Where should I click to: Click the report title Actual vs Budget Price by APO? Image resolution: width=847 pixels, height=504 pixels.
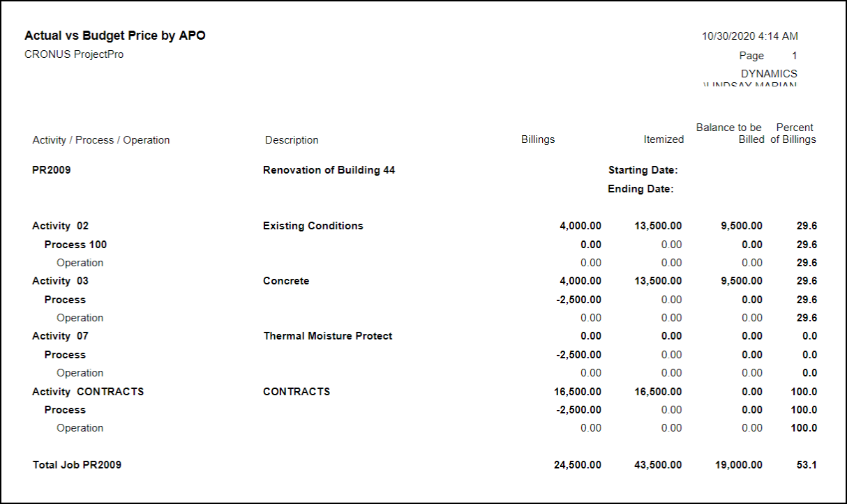click(x=115, y=36)
